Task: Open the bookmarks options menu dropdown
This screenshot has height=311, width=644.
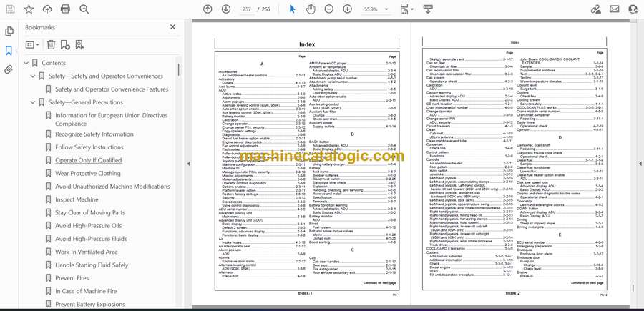Action: point(32,45)
